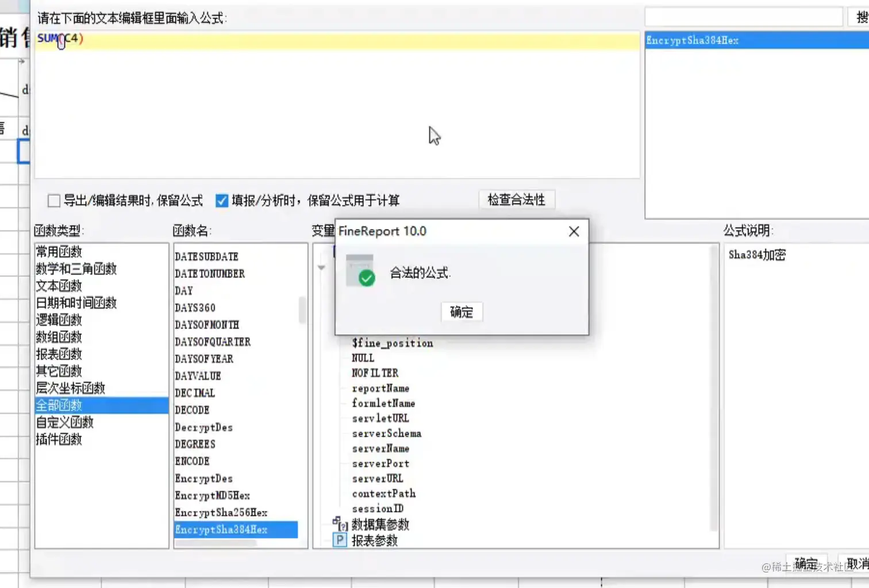
Task: Choose DAYS360 in function list
Action: click(236, 308)
